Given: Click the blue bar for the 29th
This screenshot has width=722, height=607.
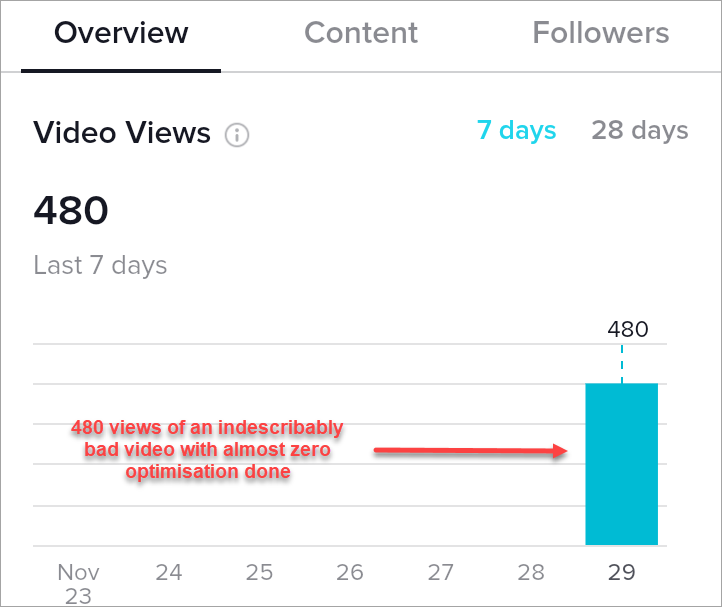Looking at the screenshot, I should [621, 464].
